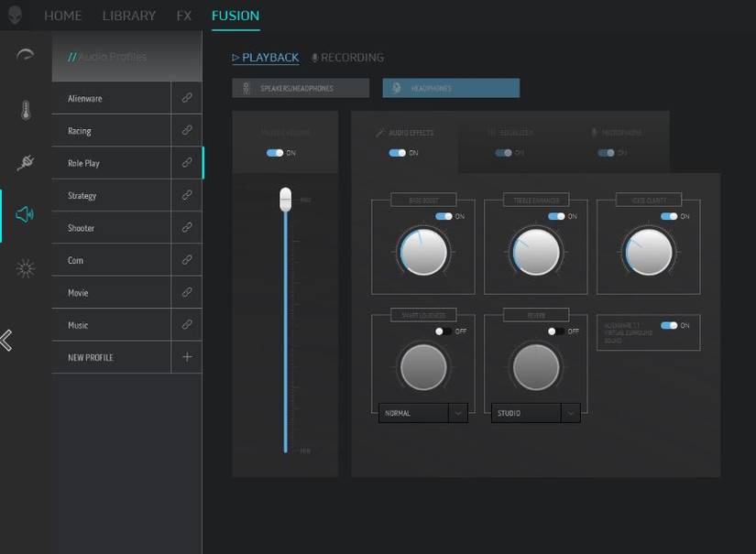Go to the HOME tab
Viewport: 756px width, 554px height.
[x=62, y=16]
